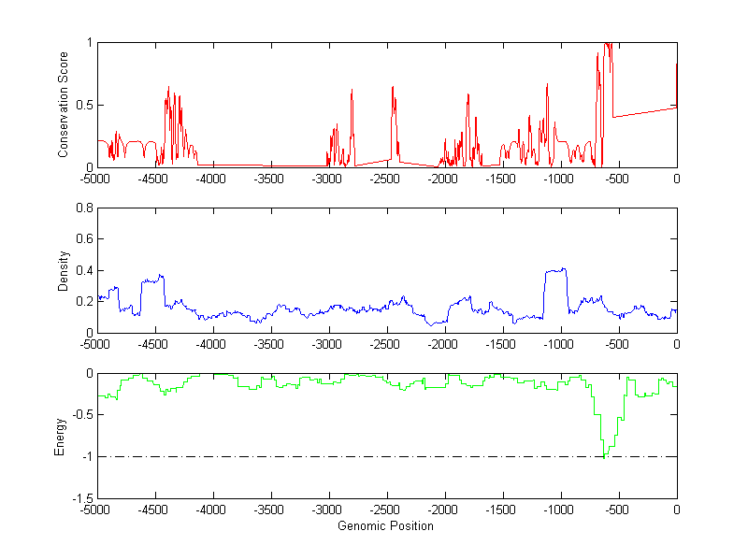Click the -1.5 tick on Energy axis
The height and width of the screenshot is (560, 748).
tap(80, 499)
